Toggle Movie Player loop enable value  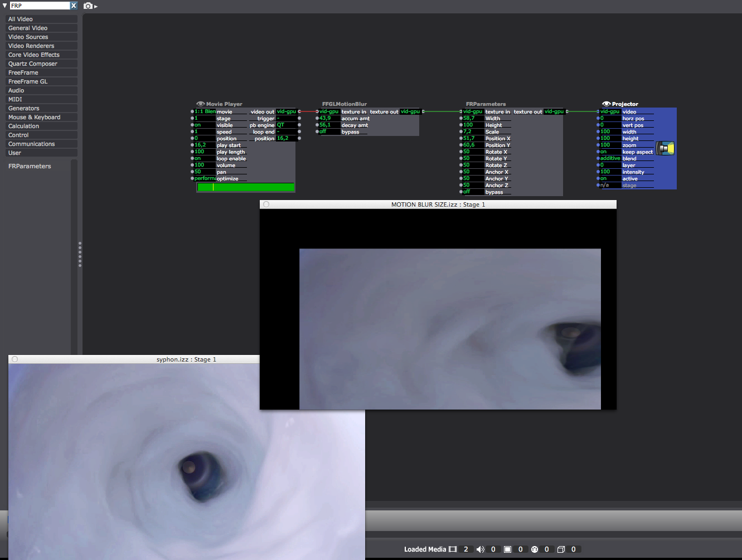[x=204, y=158]
